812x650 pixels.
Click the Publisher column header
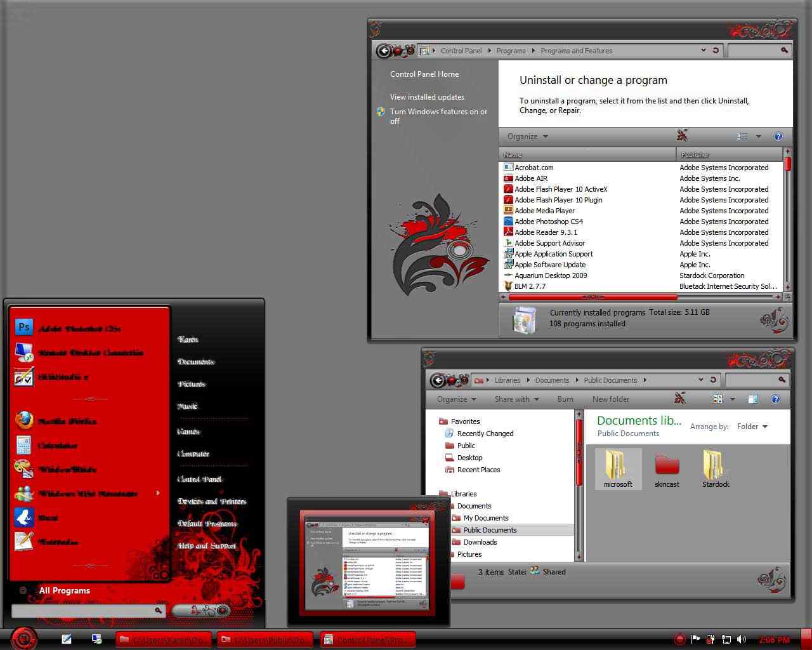pyautogui.click(x=730, y=154)
